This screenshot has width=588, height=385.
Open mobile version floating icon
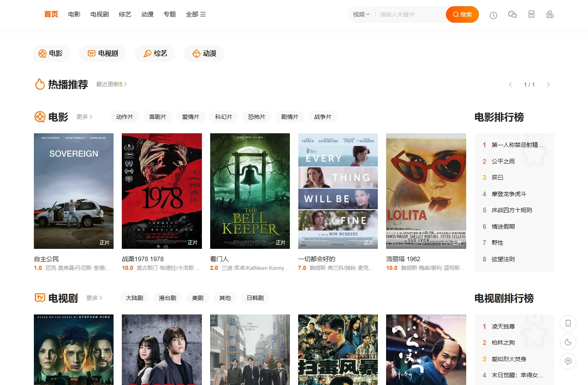pos(568,323)
